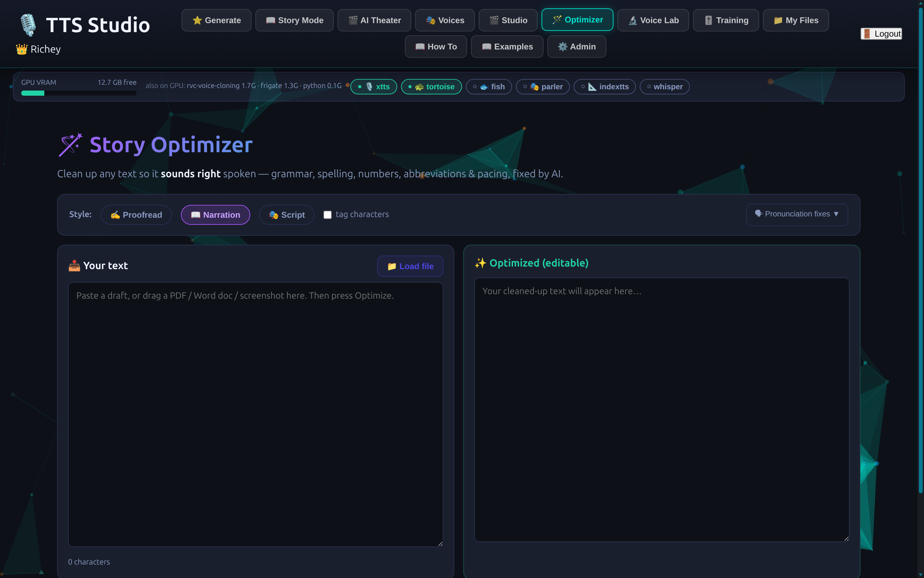The image size is (924, 578).
Task: Enable the tag characters checkbox
Action: (x=327, y=215)
